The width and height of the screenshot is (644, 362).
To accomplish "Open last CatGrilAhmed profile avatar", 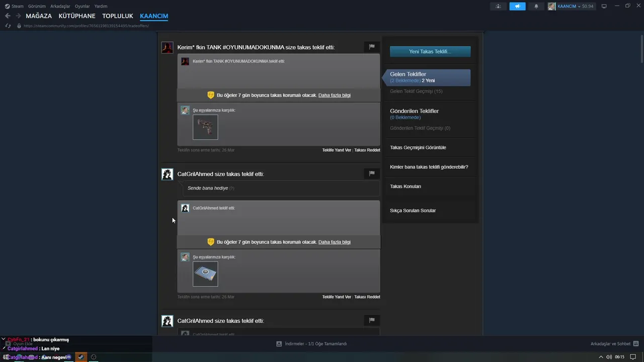I will [167, 321].
